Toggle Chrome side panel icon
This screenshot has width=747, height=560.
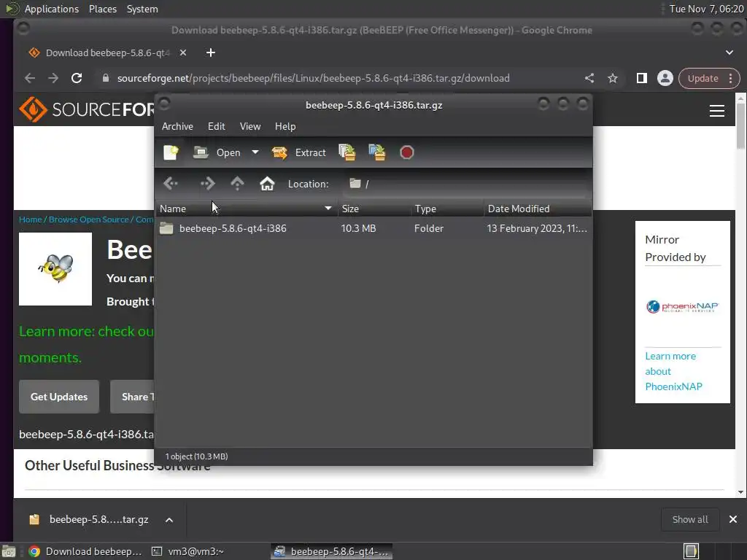coord(642,78)
